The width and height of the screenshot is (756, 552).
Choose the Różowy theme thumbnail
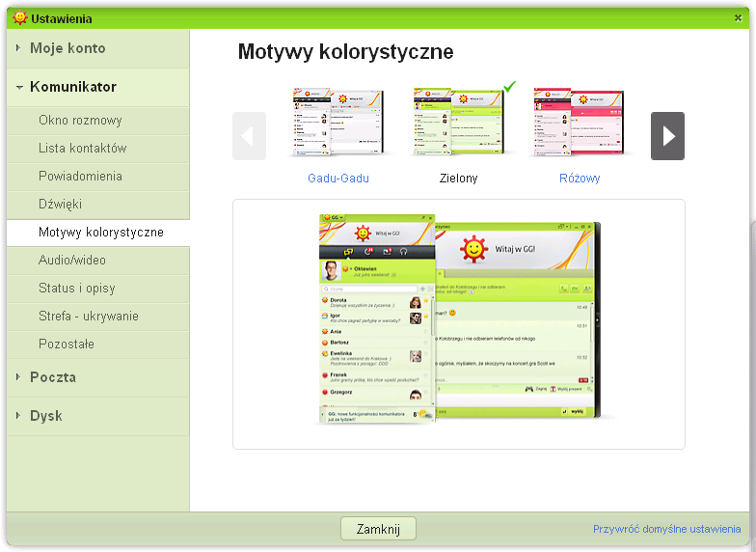[579, 122]
